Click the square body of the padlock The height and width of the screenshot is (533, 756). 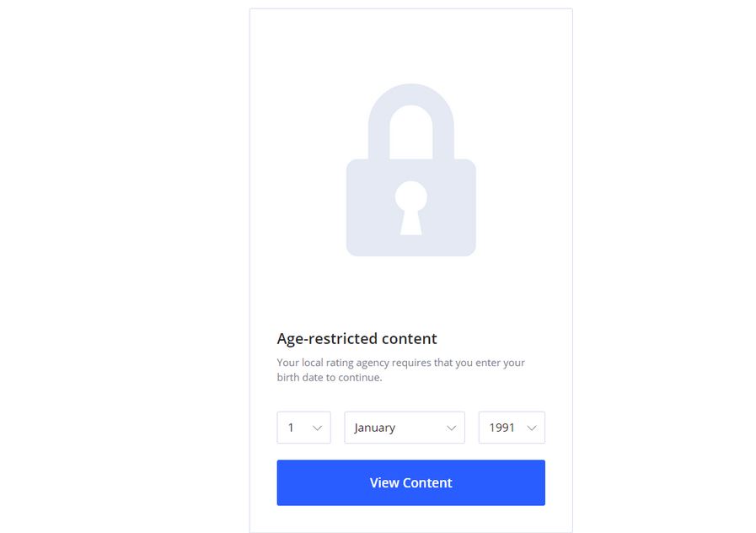410,207
